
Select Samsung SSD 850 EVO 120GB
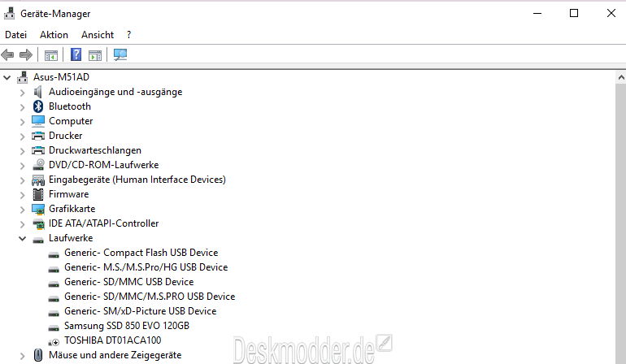[x=126, y=326]
